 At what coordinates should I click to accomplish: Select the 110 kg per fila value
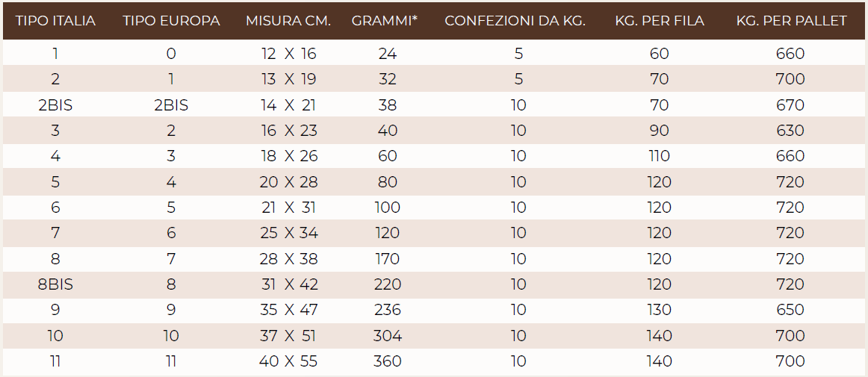coord(659,156)
